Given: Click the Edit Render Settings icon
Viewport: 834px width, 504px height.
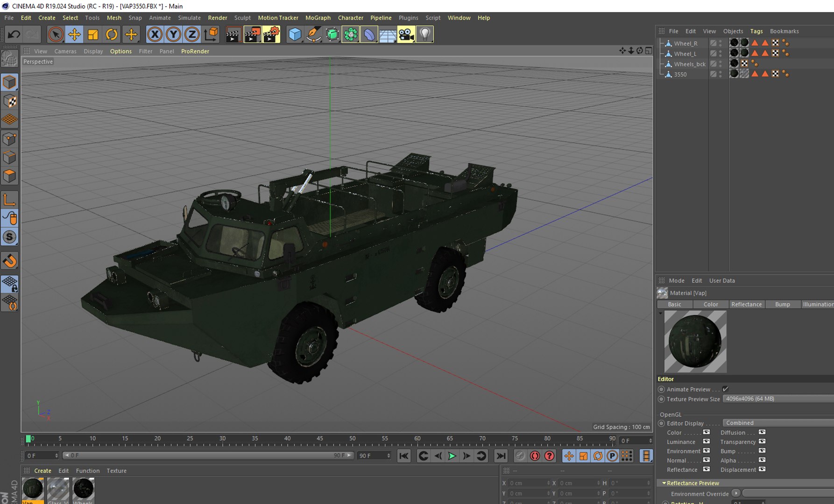Looking at the screenshot, I should click(271, 34).
